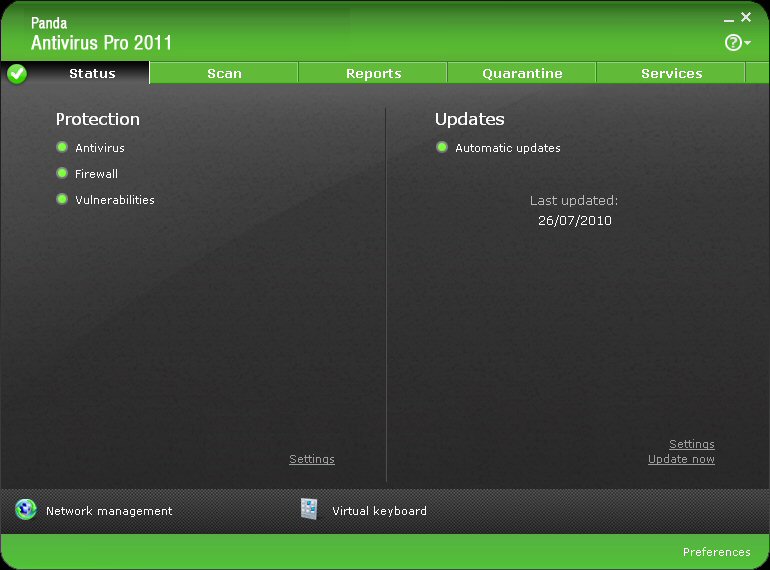The image size is (770, 570).
Task: Click the Update now link
Action: pos(681,459)
